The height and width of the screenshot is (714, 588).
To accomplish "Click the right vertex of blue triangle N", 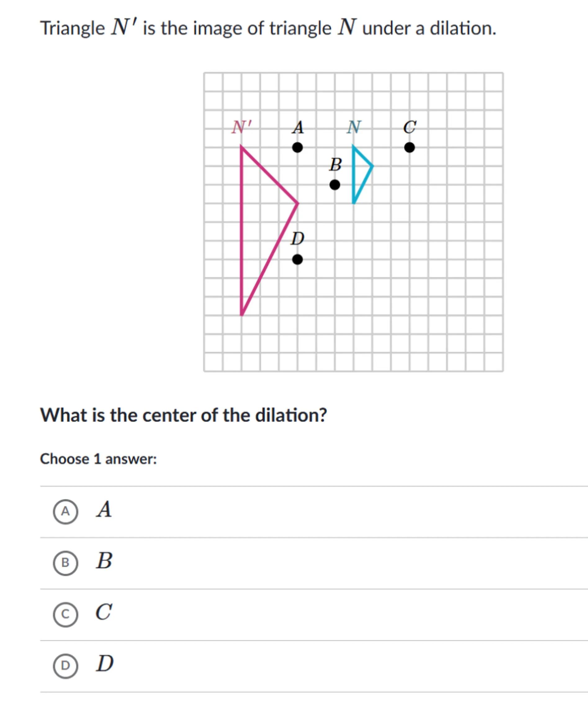I will pyautogui.click(x=372, y=166).
